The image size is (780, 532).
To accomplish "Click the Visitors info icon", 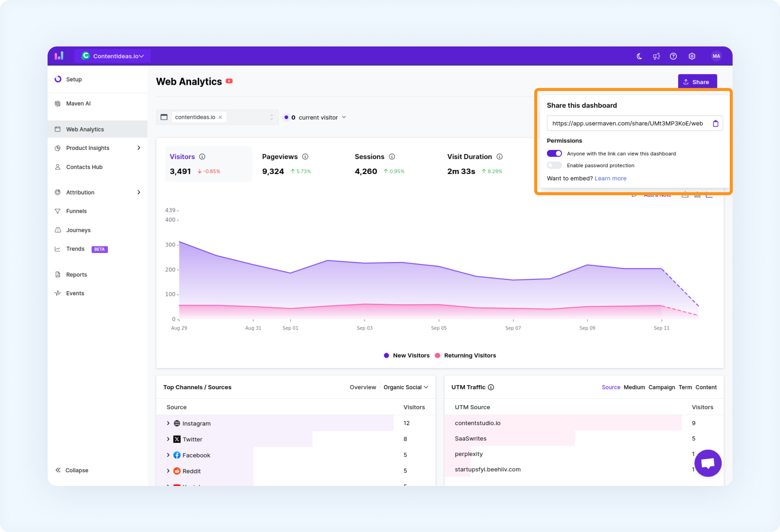I will [202, 157].
